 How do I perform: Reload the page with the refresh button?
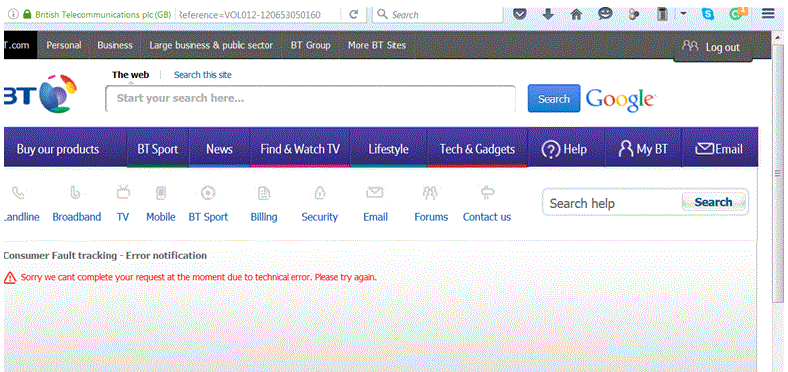click(x=354, y=15)
